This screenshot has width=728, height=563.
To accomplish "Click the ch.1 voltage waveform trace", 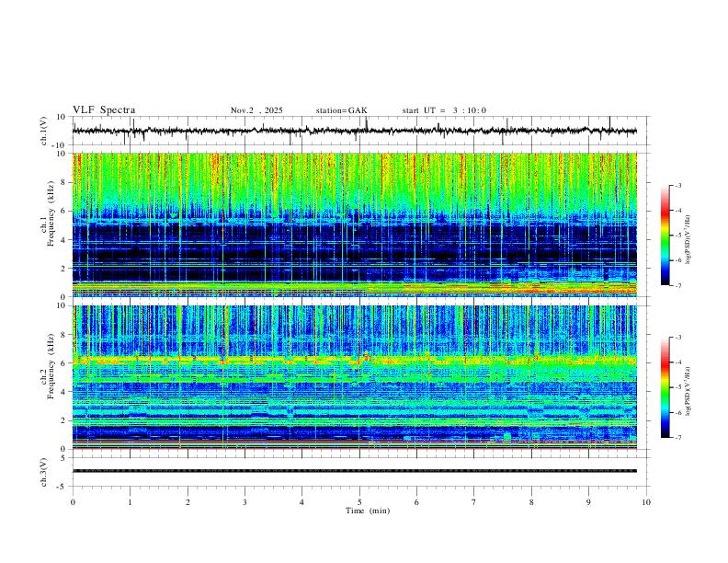I will click(354, 131).
